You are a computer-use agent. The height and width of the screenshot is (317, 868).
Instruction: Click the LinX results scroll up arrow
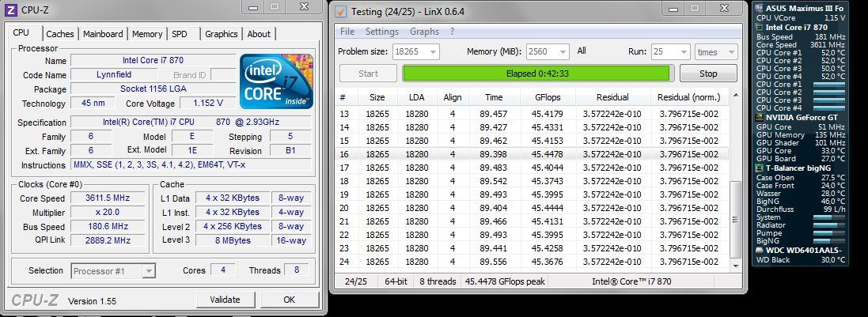point(734,95)
